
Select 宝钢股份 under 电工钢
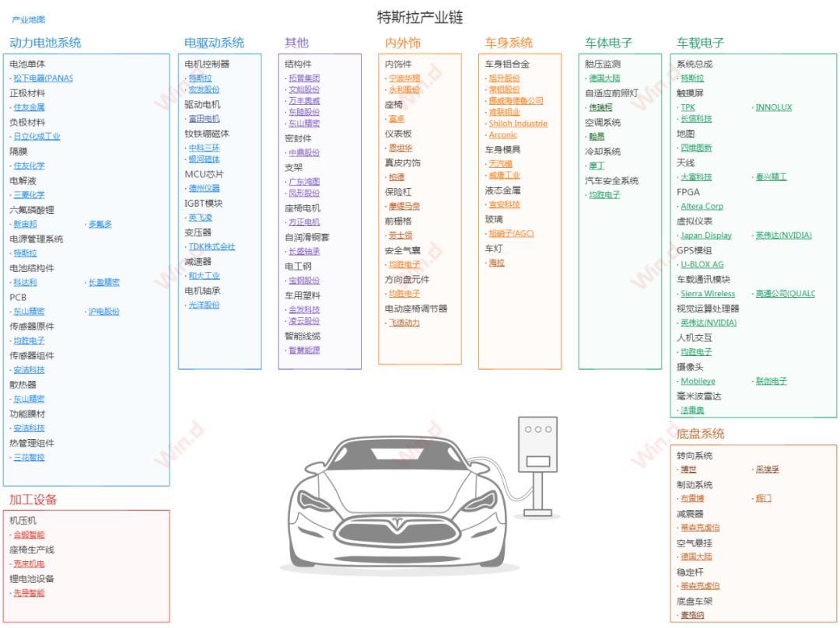point(304,281)
